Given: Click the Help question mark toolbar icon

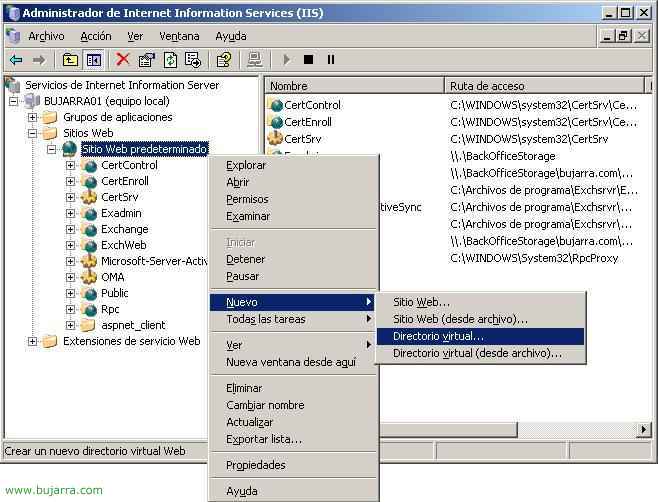Looking at the screenshot, I should (224, 60).
